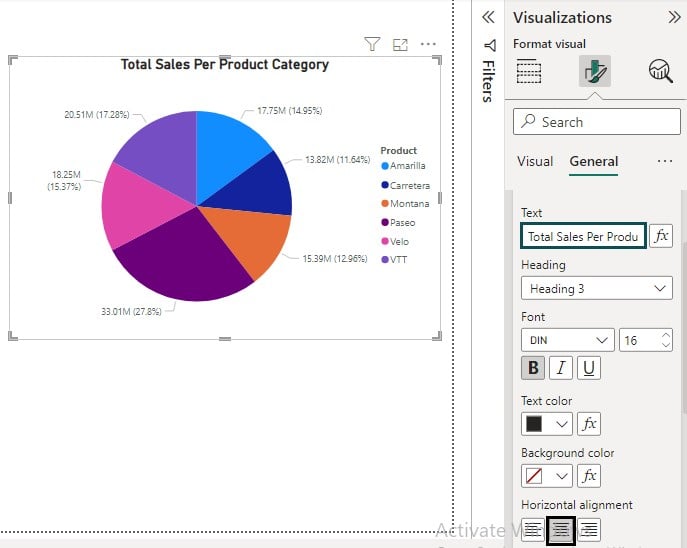Open the Analytics magnifier icon

tap(661, 71)
